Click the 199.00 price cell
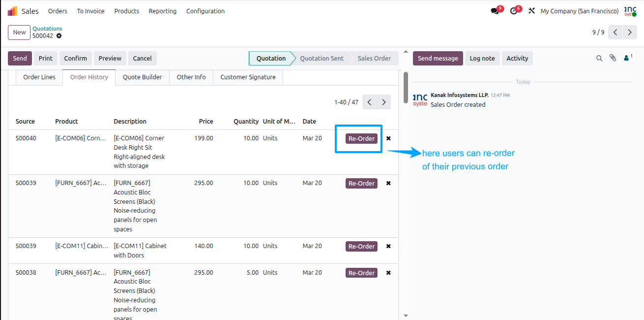The width and height of the screenshot is (644, 320). [204, 138]
